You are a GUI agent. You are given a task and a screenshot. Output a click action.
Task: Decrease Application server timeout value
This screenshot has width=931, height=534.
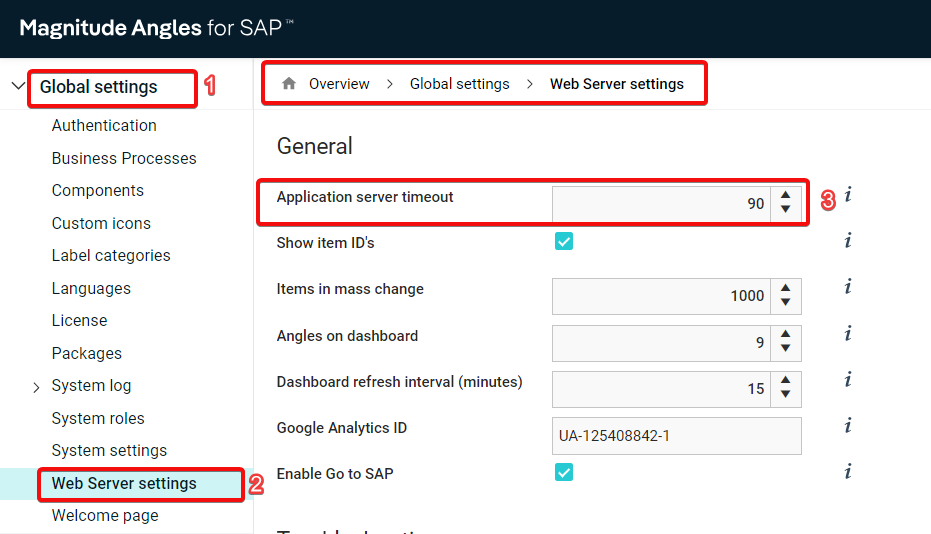786,209
